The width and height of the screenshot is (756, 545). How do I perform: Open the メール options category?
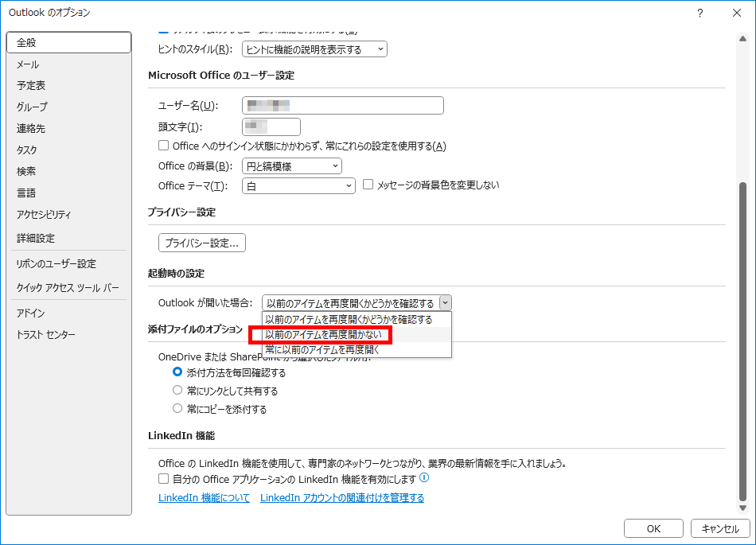(x=69, y=64)
